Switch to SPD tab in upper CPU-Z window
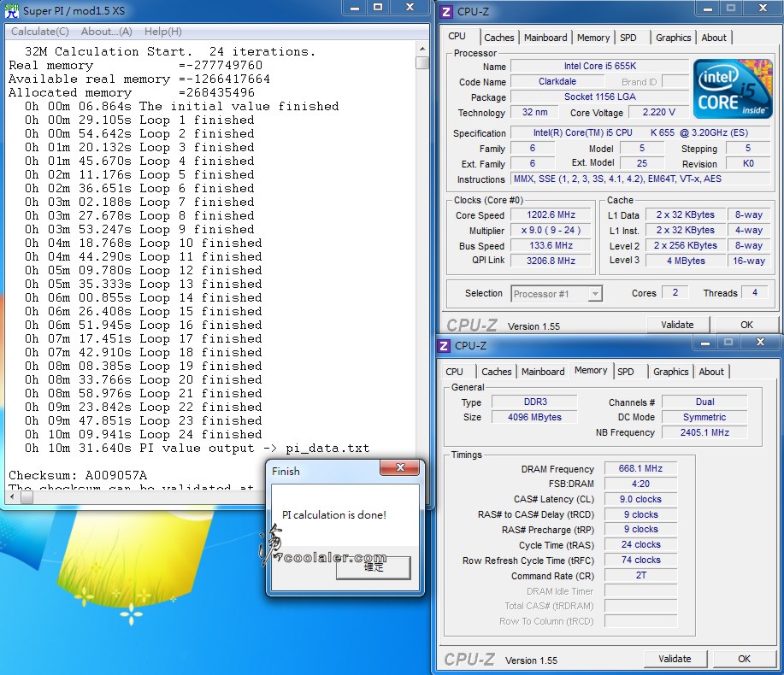Viewport: 784px width, 675px height. 628,38
